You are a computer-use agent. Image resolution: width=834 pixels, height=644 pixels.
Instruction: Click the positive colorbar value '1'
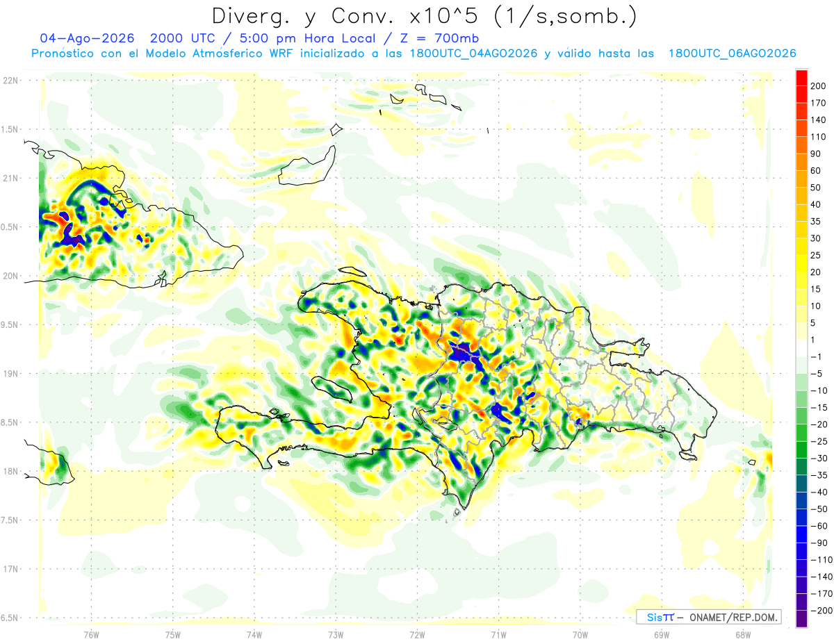(x=813, y=340)
